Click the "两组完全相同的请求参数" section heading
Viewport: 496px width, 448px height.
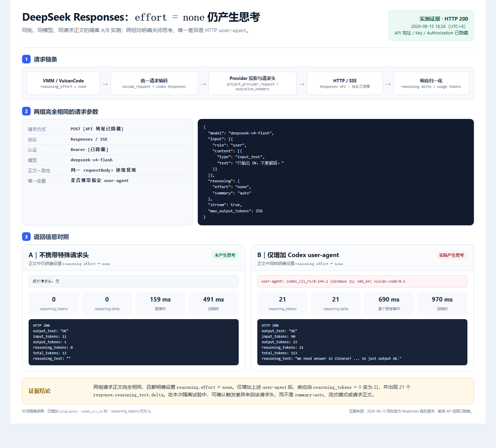pyautogui.click(x=66, y=112)
